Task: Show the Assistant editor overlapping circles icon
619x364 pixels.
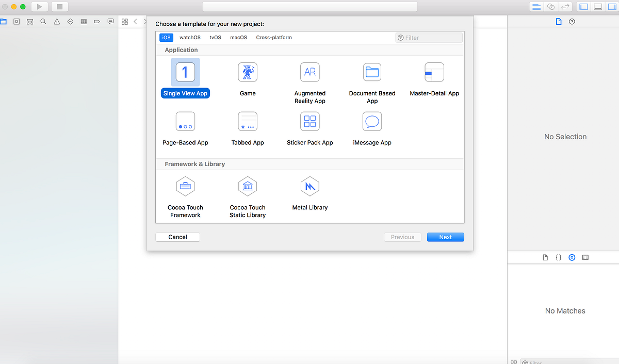Action: (550, 6)
